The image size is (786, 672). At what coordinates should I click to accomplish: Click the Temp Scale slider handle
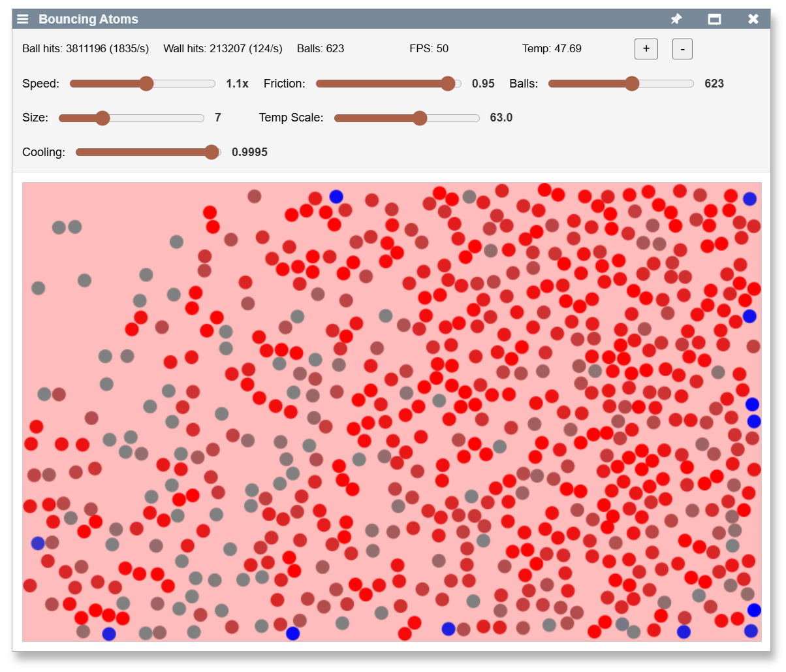(420, 118)
